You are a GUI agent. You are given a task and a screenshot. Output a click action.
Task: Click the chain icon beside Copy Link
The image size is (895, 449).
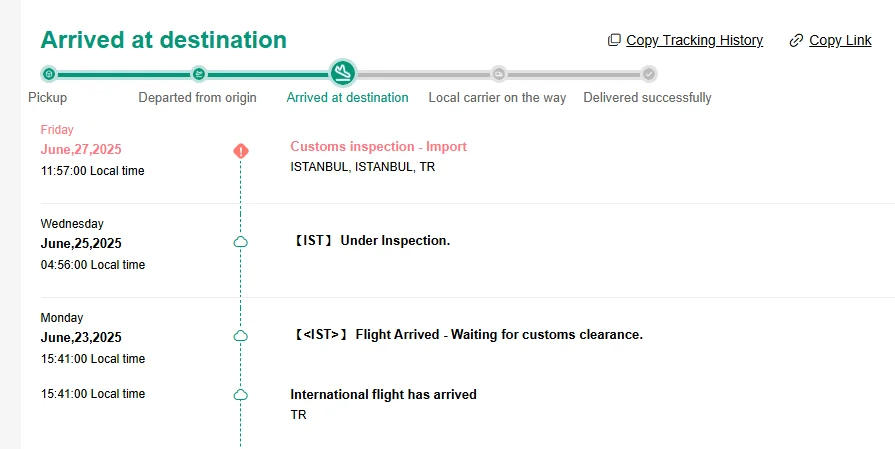pos(796,41)
